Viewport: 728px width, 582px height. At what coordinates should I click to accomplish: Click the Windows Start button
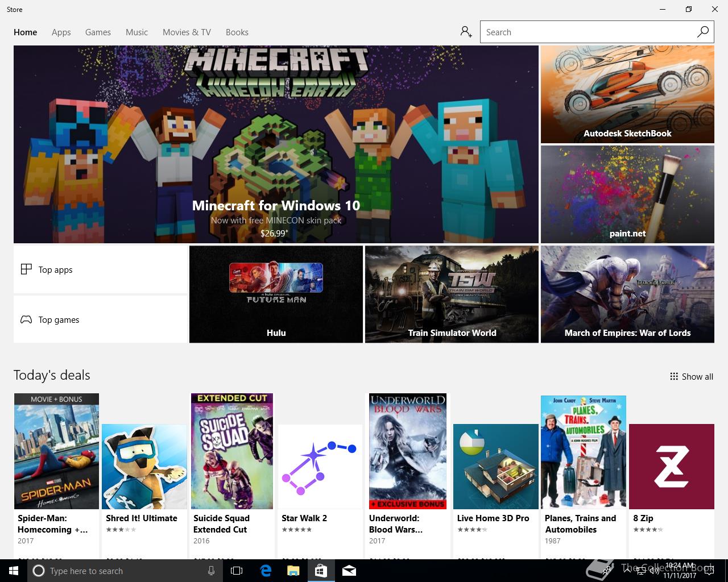14,571
